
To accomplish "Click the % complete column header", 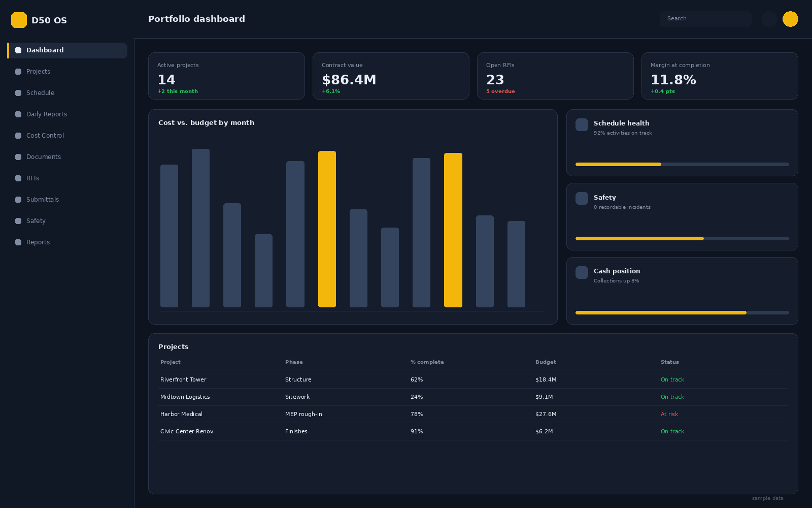I will tap(427, 362).
